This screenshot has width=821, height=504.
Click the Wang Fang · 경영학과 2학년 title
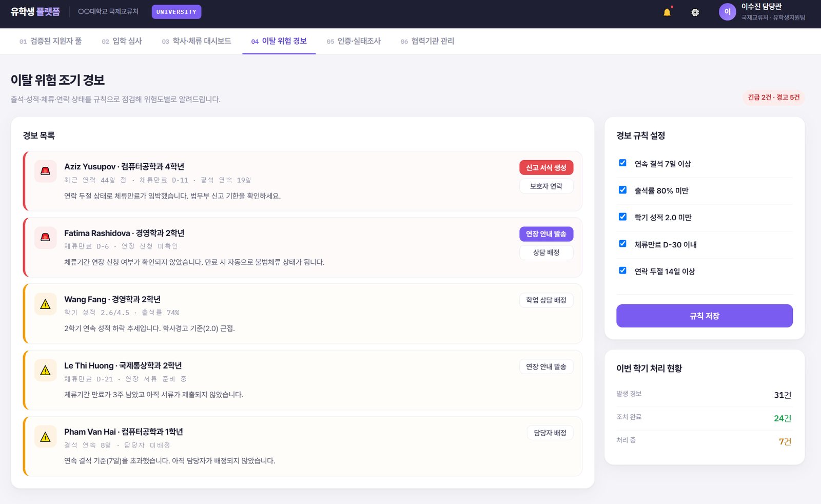tap(112, 299)
